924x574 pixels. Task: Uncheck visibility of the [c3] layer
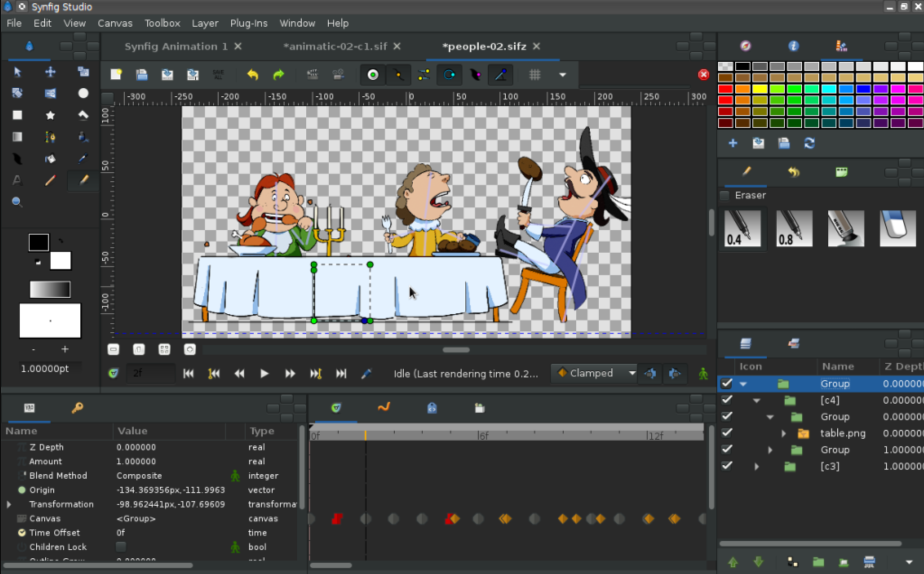point(727,466)
